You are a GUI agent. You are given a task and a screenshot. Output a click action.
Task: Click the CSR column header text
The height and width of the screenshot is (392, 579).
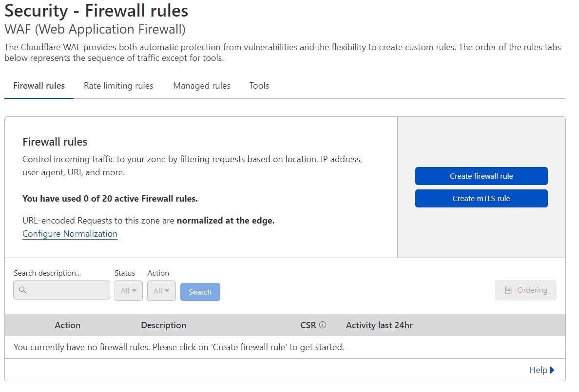click(308, 325)
